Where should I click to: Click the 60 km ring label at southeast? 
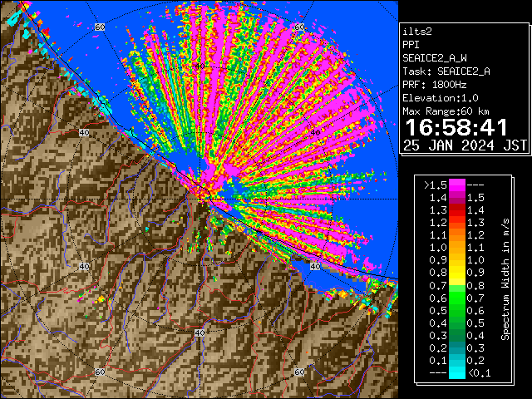tap(299, 372)
